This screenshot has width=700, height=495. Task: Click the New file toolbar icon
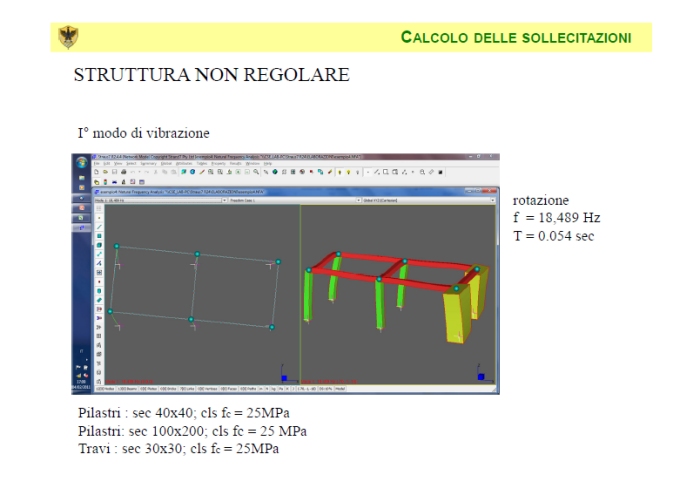[97, 172]
